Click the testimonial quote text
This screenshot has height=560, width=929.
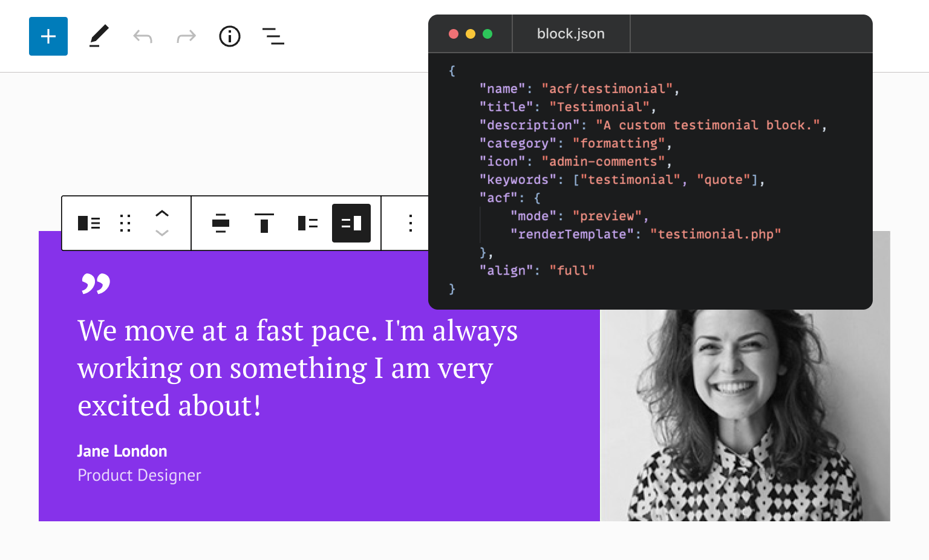(x=298, y=368)
